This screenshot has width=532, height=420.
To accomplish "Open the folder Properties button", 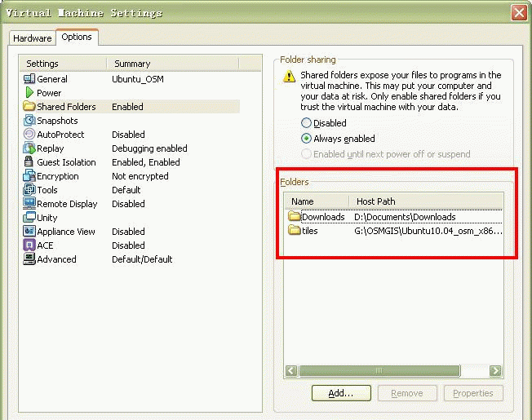I will [x=473, y=393].
